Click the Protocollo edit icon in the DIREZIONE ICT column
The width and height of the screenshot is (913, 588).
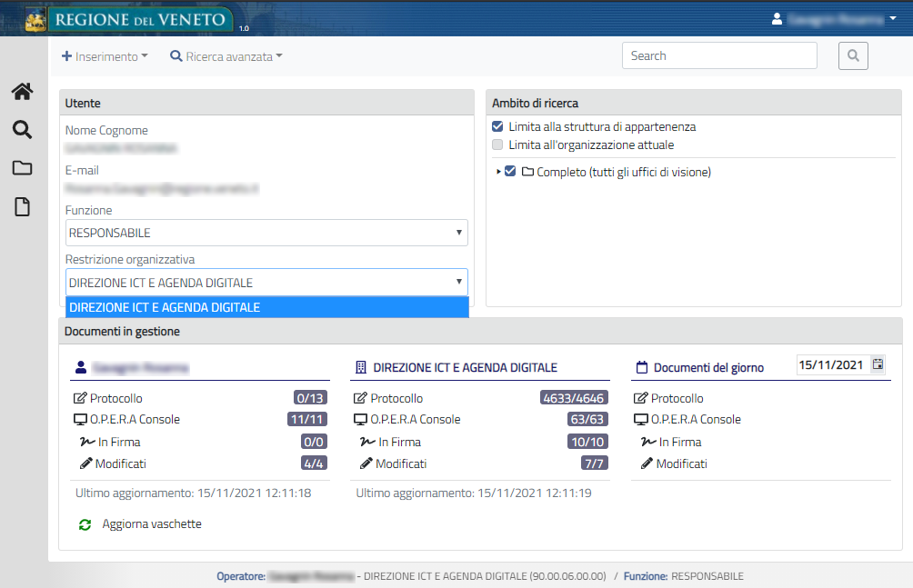(360, 398)
